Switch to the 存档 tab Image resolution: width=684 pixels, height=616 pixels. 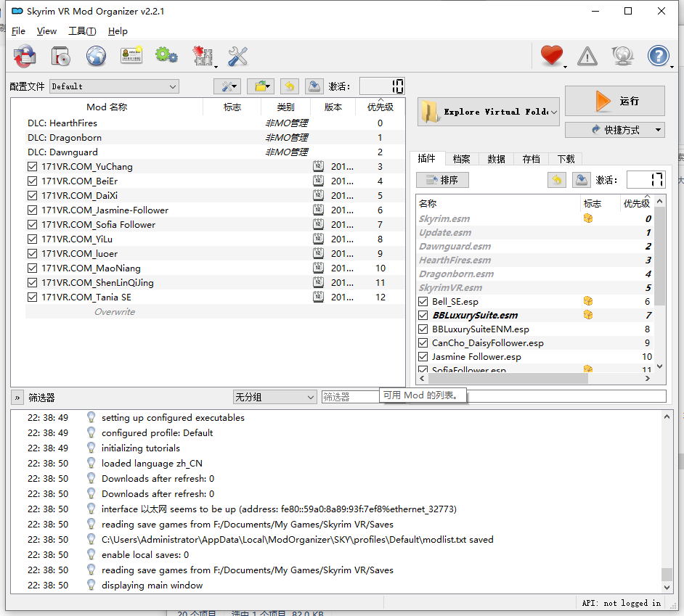click(531, 159)
